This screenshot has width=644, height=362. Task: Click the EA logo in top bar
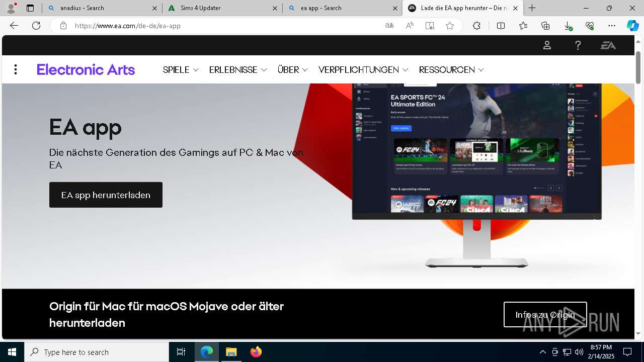(608, 45)
